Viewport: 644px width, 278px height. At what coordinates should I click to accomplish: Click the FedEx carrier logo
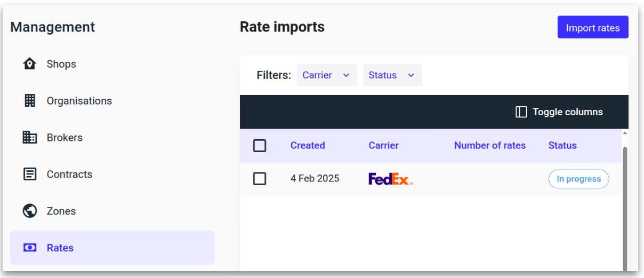tap(390, 179)
